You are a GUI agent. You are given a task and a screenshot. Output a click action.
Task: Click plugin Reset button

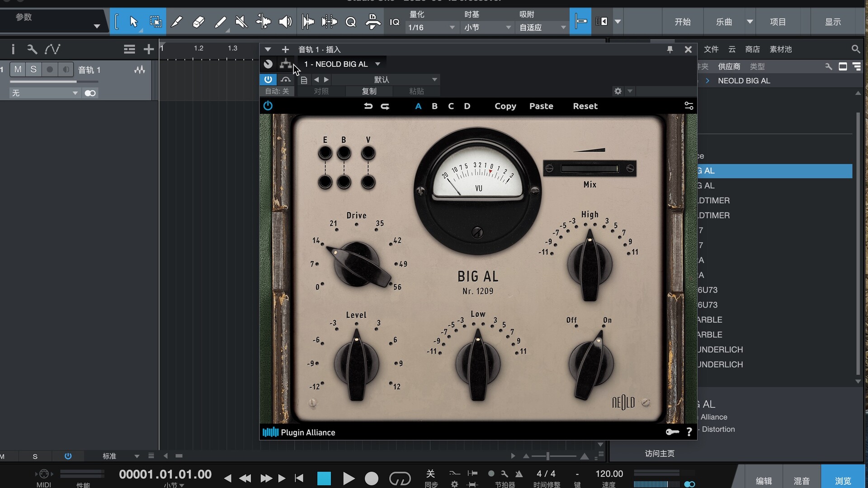click(585, 106)
